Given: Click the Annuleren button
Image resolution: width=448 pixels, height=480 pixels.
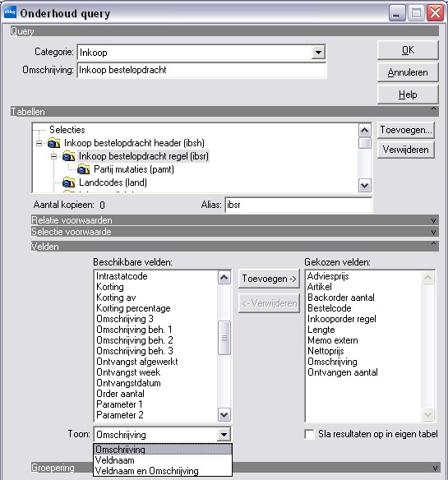Looking at the screenshot, I should [408, 72].
